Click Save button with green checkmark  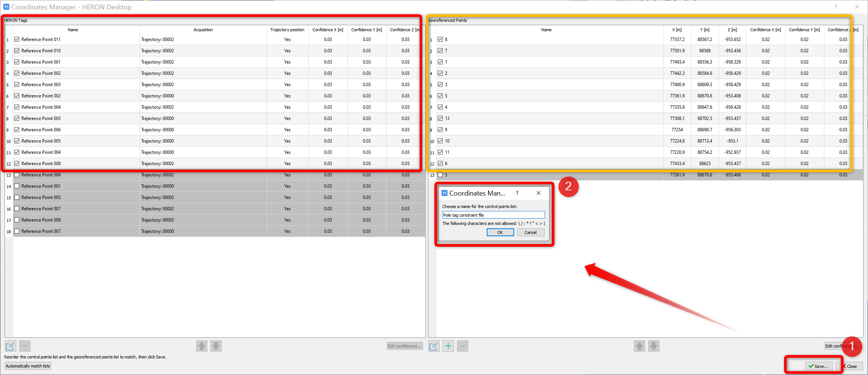pyautogui.click(x=818, y=366)
